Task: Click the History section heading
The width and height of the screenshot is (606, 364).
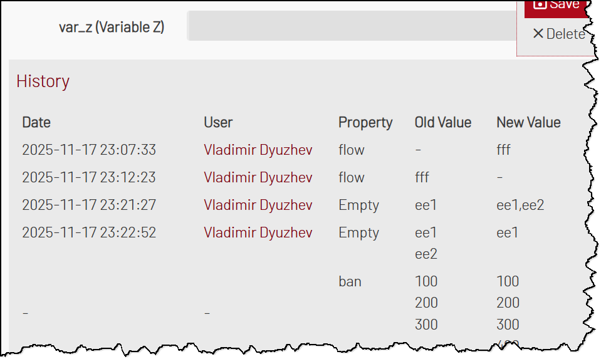Action: point(43,81)
